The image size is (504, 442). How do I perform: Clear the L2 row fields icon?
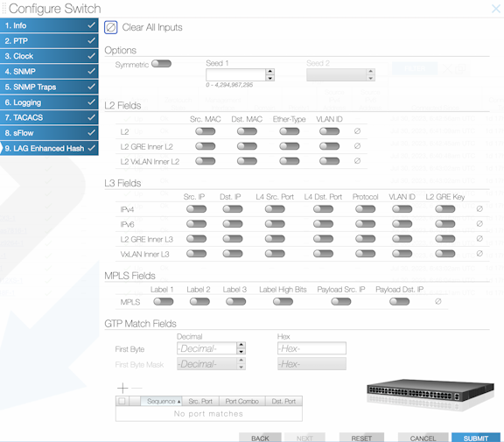pos(357,131)
